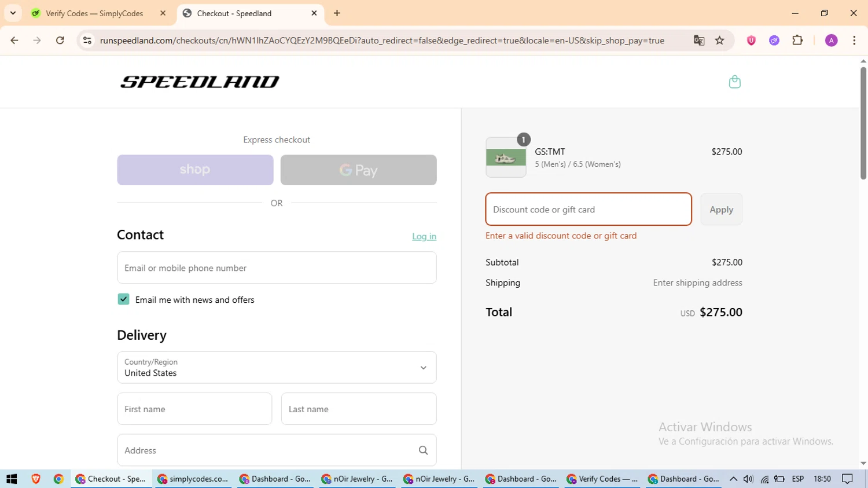Go back to the previous page
The height and width of the screenshot is (488, 868).
14,41
